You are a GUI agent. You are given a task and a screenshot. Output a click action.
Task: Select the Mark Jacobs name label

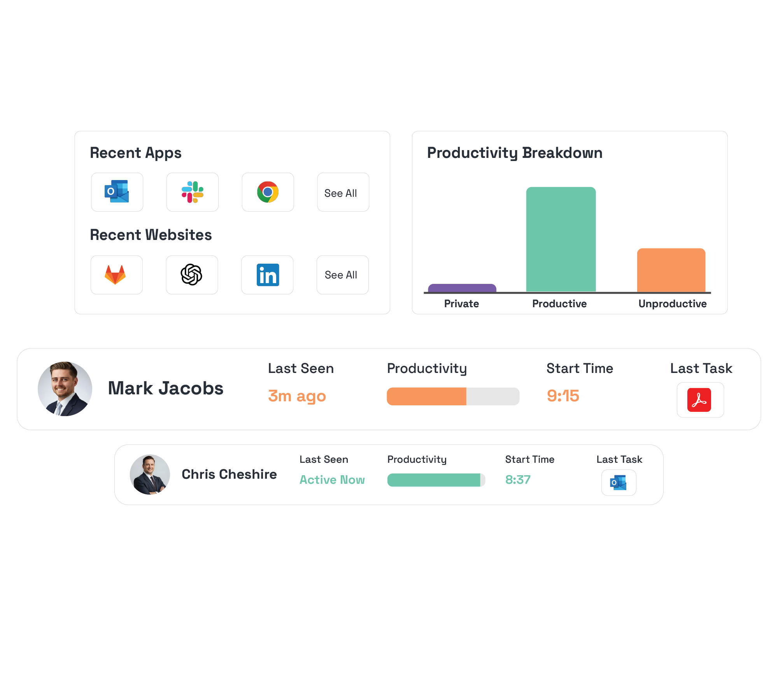tap(166, 388)
